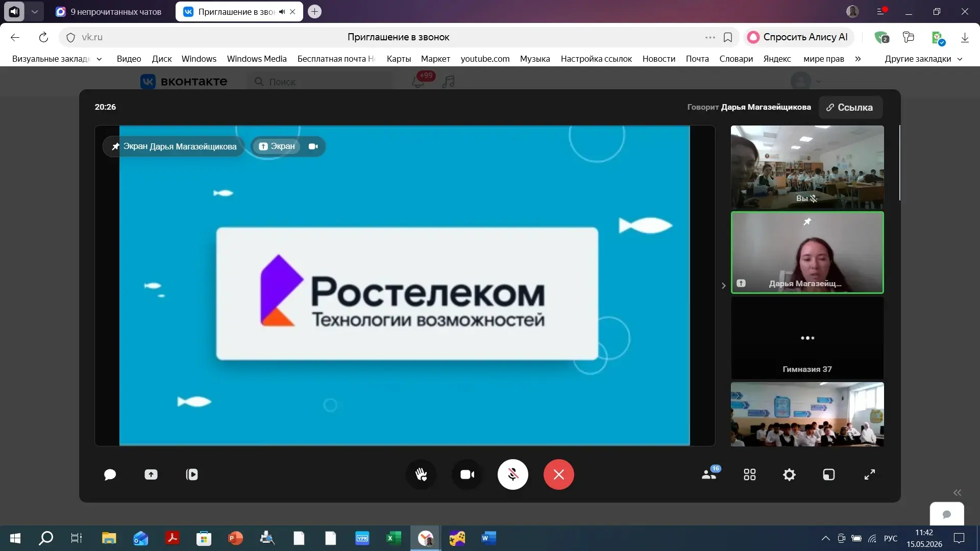The height and width of the screenshot is (551, 980).
Task: Open the Музыка bookmark
Action: pyautogui.click(x=535, y=59)
